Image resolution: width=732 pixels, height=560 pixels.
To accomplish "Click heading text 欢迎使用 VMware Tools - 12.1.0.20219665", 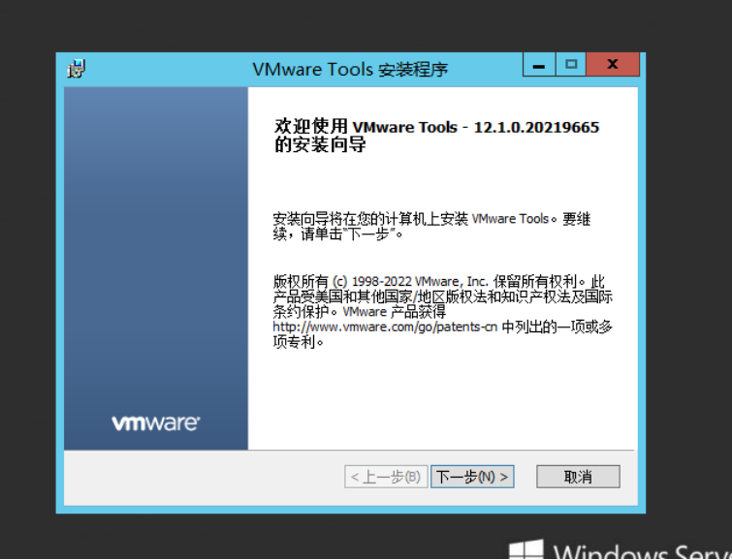I will click(436, 127).
